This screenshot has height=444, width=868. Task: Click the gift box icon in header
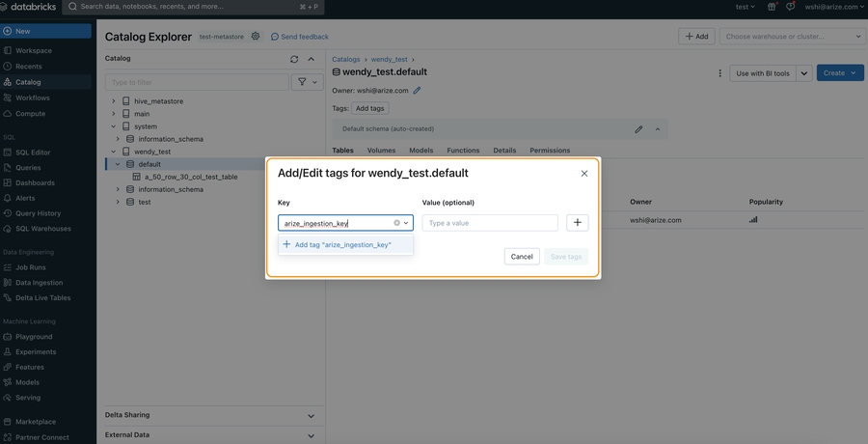(772, 7)
